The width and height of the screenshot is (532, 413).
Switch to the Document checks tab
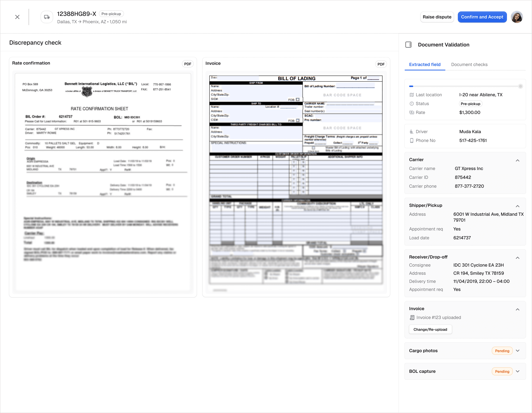click(469, 65)
